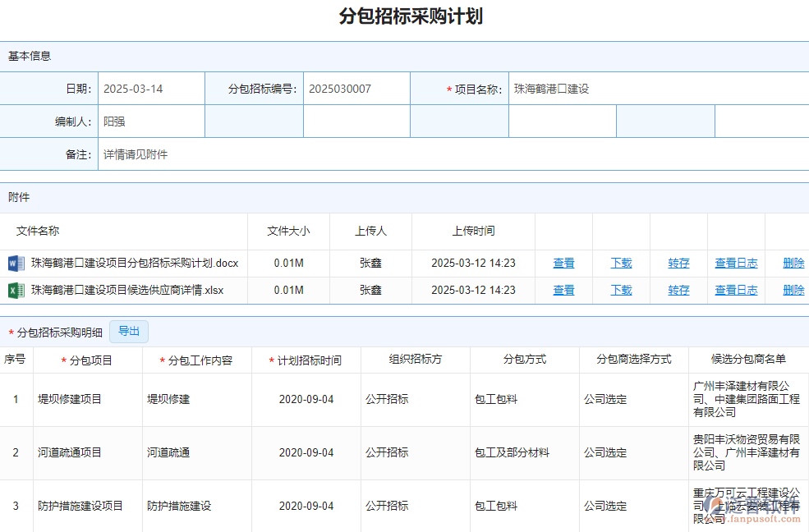The height and width of the screenshot is (532, 809).
Task: 删除 the 候选供应商详情.xlsx attachment
Action: coord(793,290)
